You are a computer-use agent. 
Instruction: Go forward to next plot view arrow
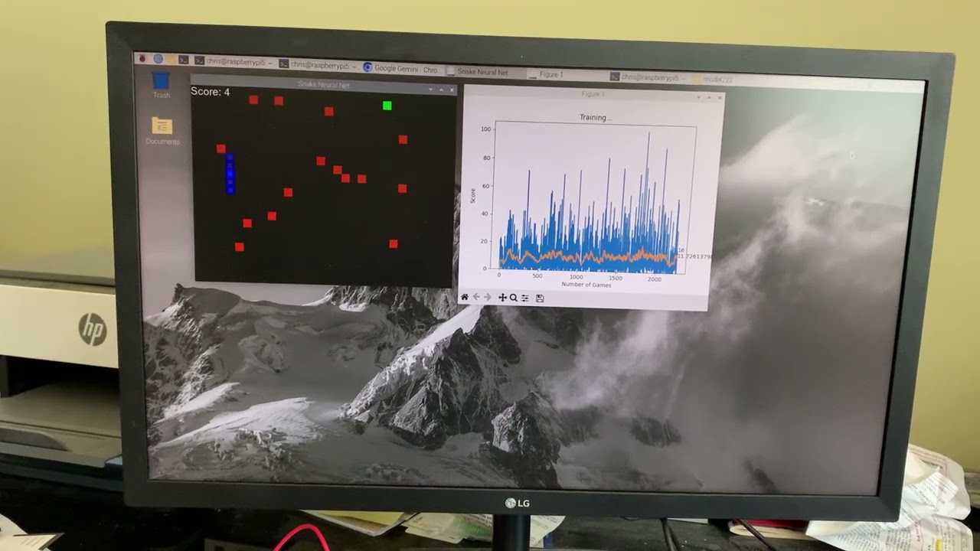[487, 298]
